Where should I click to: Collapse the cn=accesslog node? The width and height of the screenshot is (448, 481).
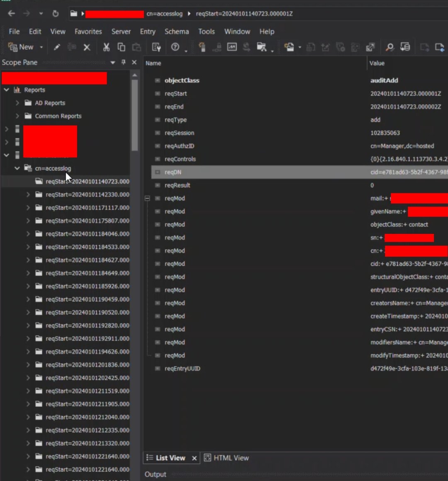(x=17, y=168)
